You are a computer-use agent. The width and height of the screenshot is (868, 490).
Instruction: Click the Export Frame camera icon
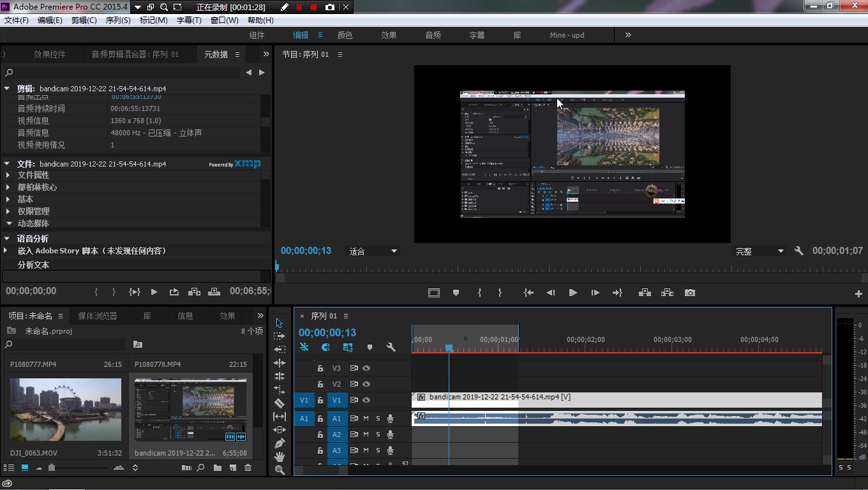click(x=690, y=293)
